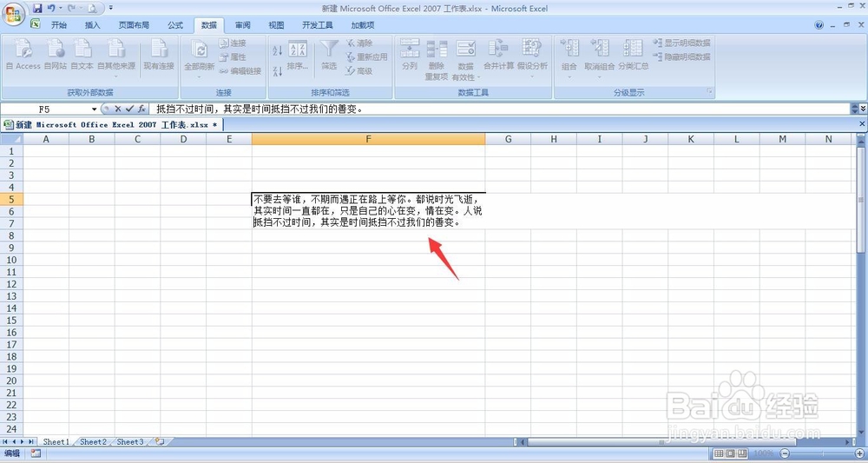Click 隐藏明细数据
Image resolution: width=868 pixels, height=463 pixels.
click(681, 56)
